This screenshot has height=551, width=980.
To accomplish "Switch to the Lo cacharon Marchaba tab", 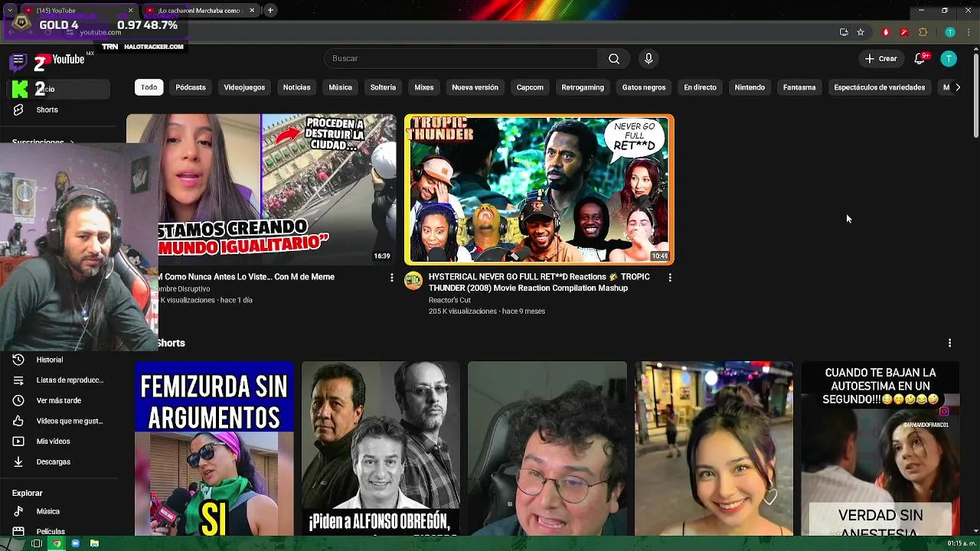I will pos(199,10).
